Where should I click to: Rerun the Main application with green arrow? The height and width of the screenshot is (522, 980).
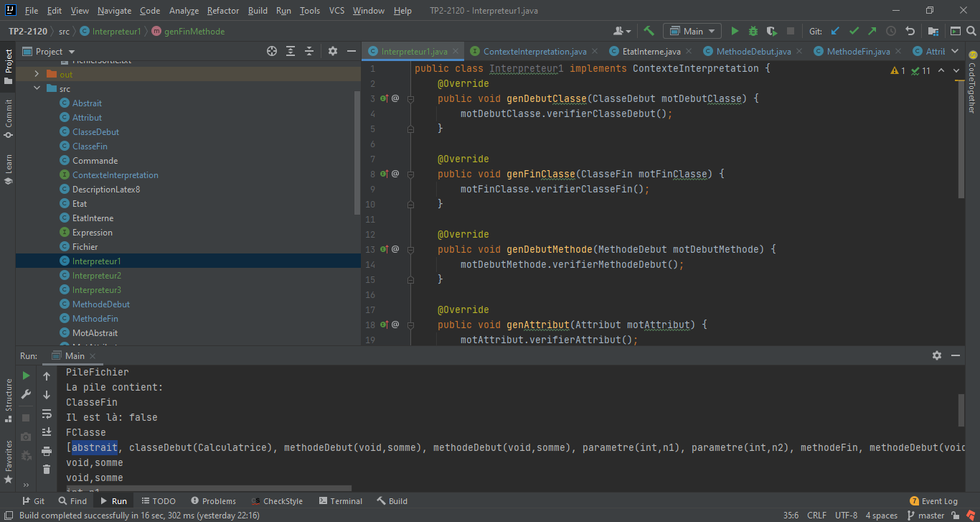coord(24,375)
